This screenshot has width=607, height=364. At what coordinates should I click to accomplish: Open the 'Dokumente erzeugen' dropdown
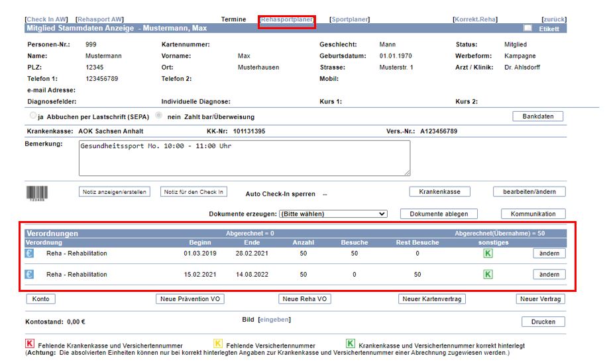[333, 214]
